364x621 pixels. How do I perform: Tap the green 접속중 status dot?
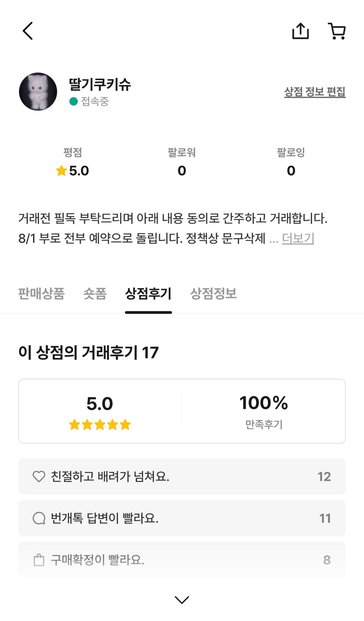click(73, 102)
